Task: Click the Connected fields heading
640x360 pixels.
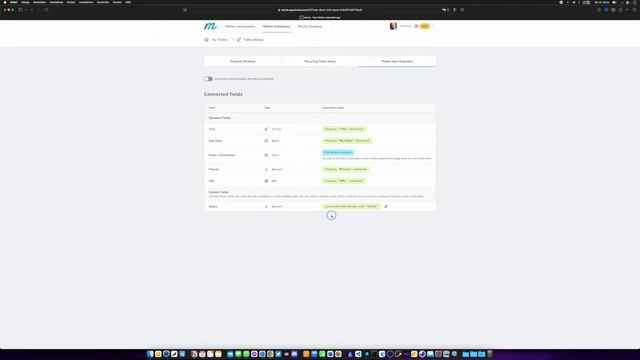Action: click(223, 94)
